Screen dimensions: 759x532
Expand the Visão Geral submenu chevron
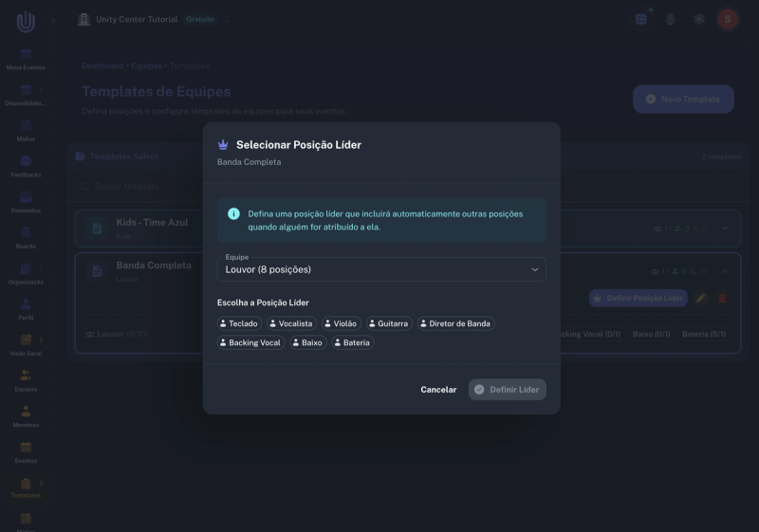click(41, 340)
